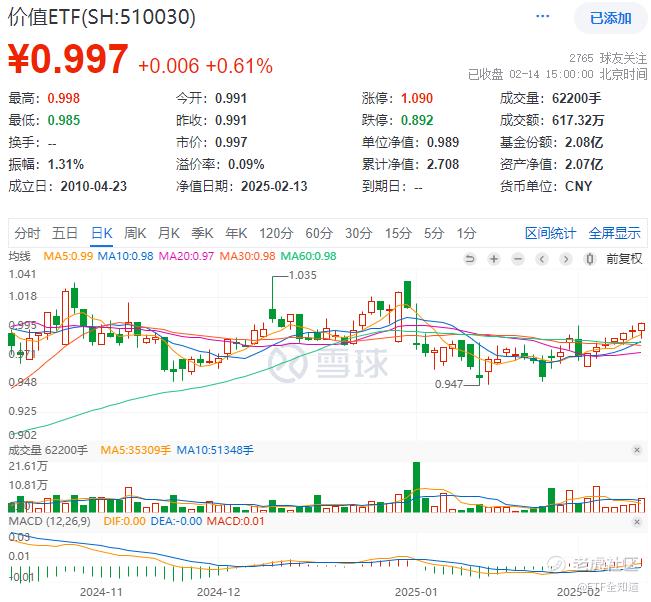Zoom out the chart with minus icon
Viewport: 651px width, 602px height.
[518, 259]
